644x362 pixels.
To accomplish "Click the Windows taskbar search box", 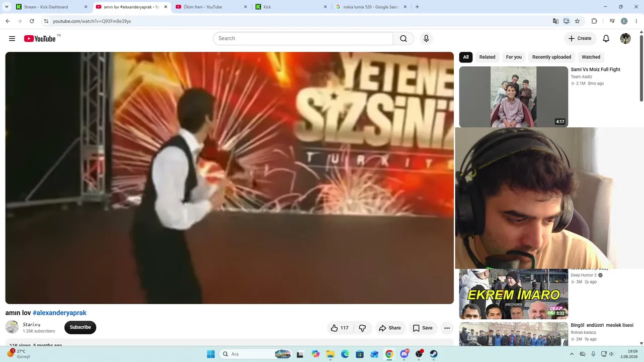I will pyautogui.click(x=257, y=354).
